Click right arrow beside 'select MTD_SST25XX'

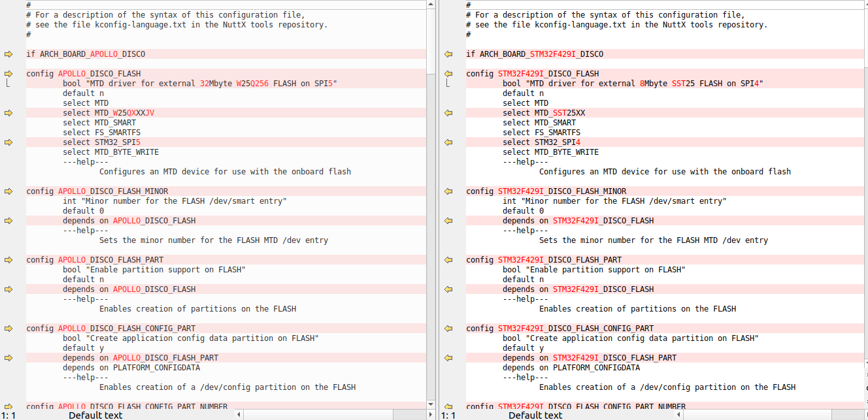(x=448, y=113)
